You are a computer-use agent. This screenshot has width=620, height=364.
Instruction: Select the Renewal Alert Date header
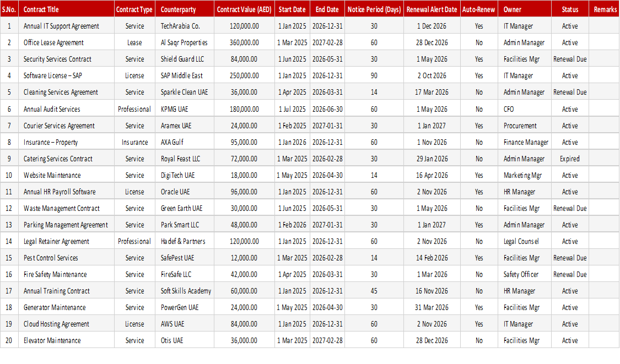click(x=432, y=9)
